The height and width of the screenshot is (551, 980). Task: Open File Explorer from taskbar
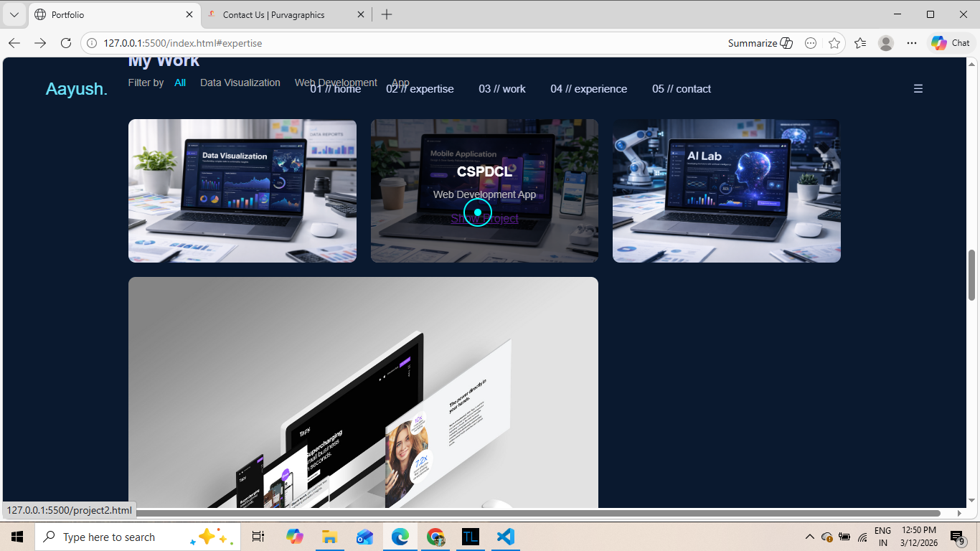point(329,537)
